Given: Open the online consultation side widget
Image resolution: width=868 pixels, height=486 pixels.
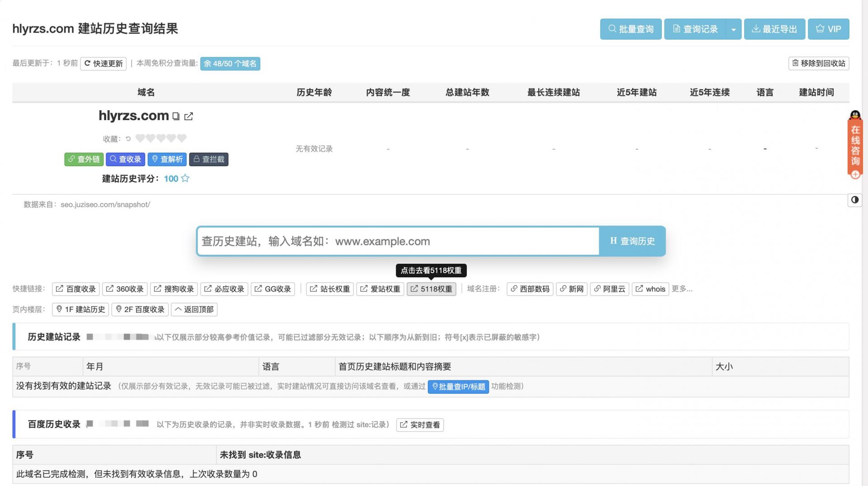Looking at the screenshot, I should tap(855, 145).
